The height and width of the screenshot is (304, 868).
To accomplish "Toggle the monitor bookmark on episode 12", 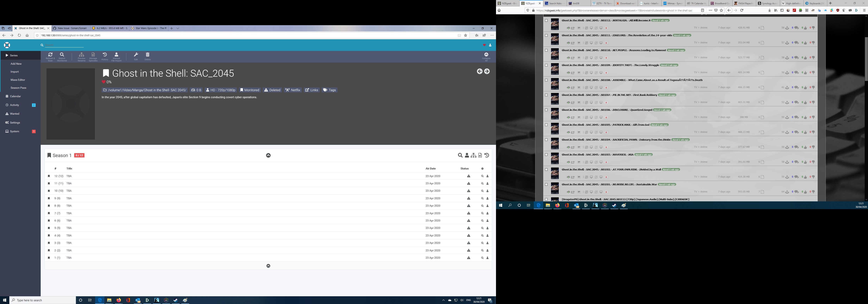I will click(49, 176).
